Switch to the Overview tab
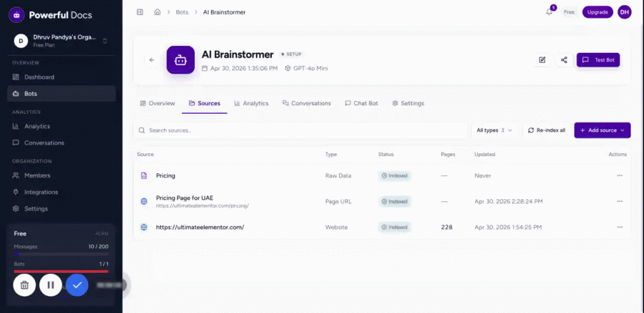Viewport: 644px width, 313px height. (x=157, y=103)
